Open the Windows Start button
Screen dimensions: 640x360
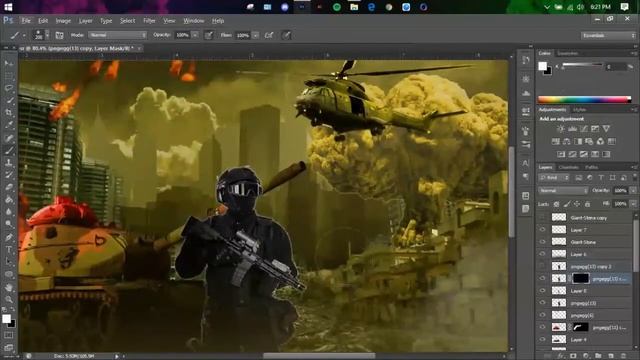(8, 7)
